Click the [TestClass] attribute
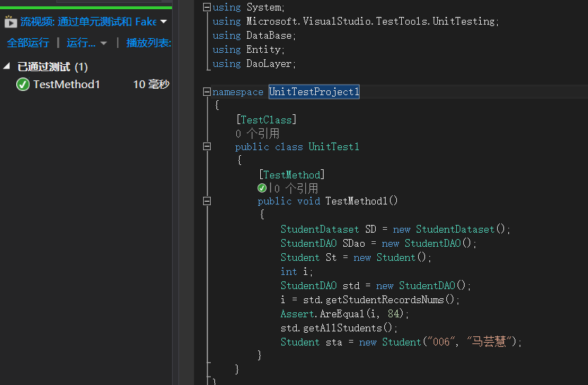The width and height of the screenshot is (588, 385). (x=266, y=120)
